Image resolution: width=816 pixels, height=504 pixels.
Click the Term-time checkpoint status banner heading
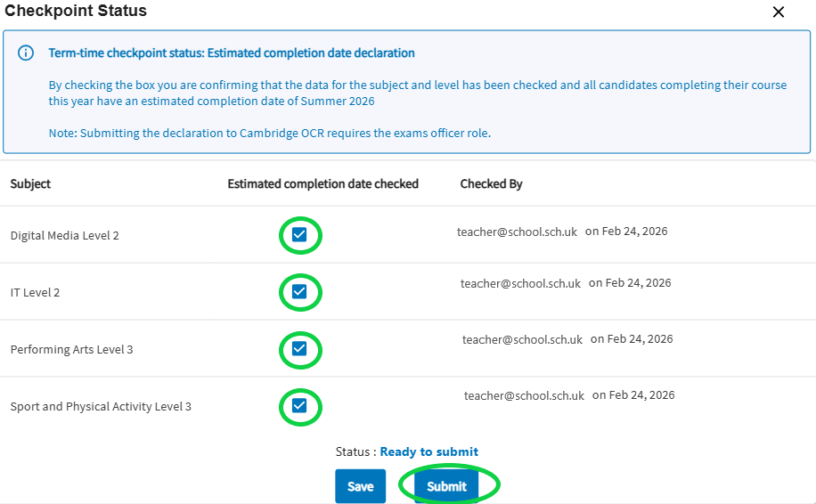pos(232,53)
